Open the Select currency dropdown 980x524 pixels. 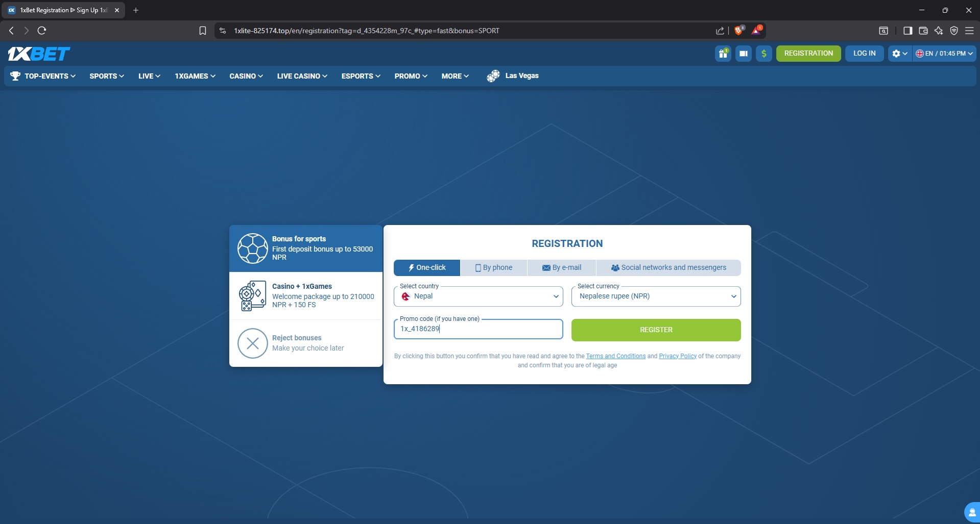(656, 296)
